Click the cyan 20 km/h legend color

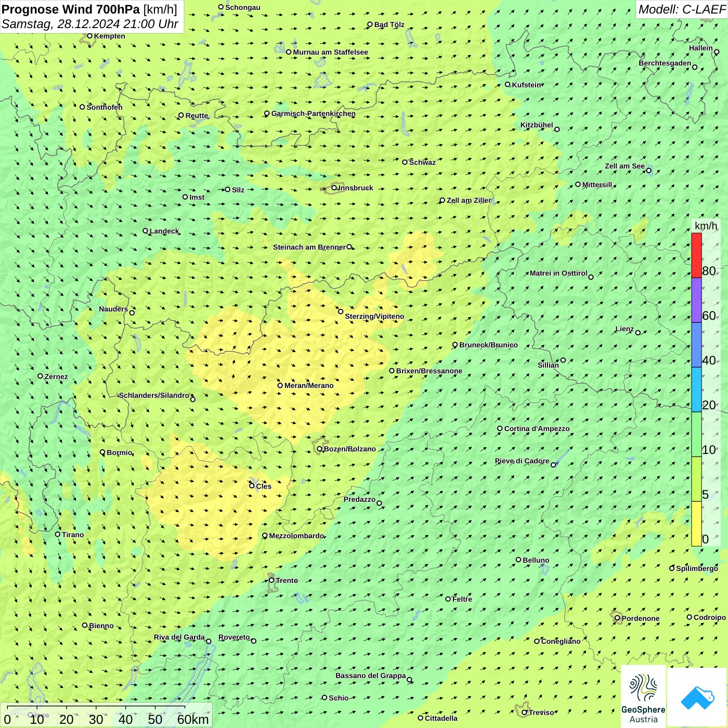(x=696, y=389)
